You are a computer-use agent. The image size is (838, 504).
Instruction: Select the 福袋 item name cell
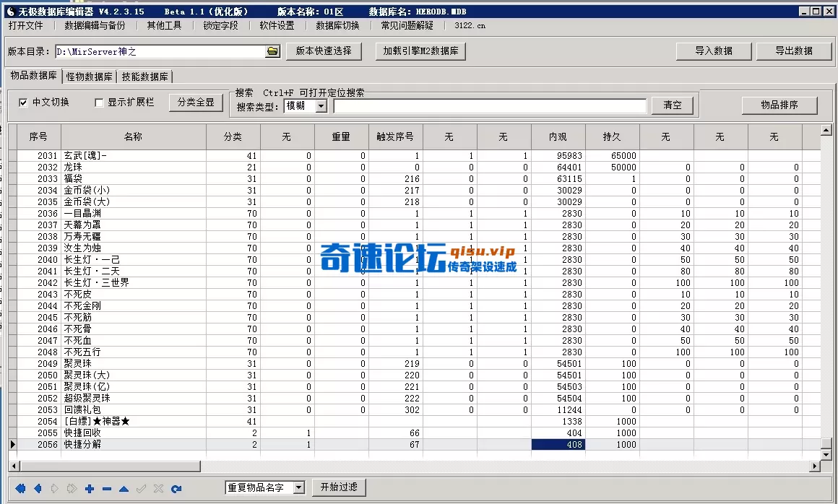click(x=134, y=179)
